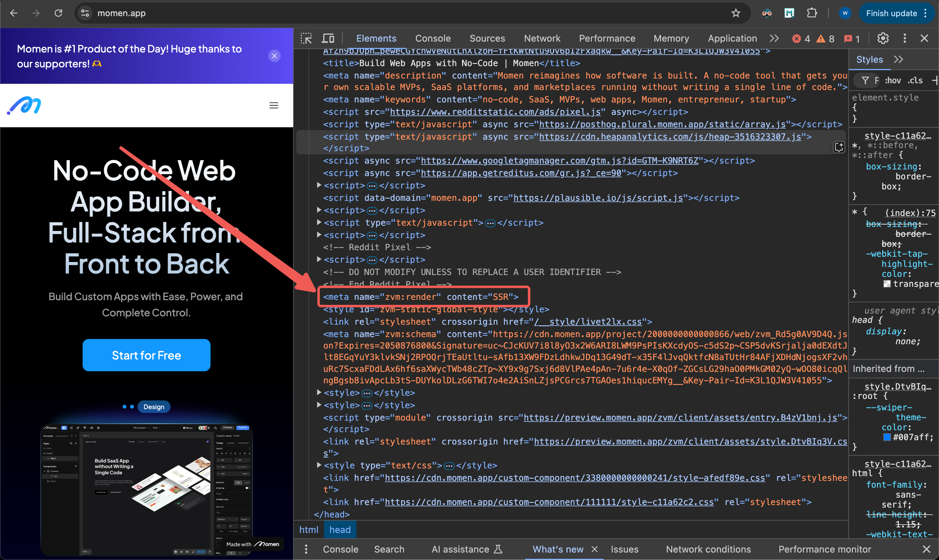Open the Momen hamburger menu
Screen dimensions: 939x560
click(x=274, y=105)
